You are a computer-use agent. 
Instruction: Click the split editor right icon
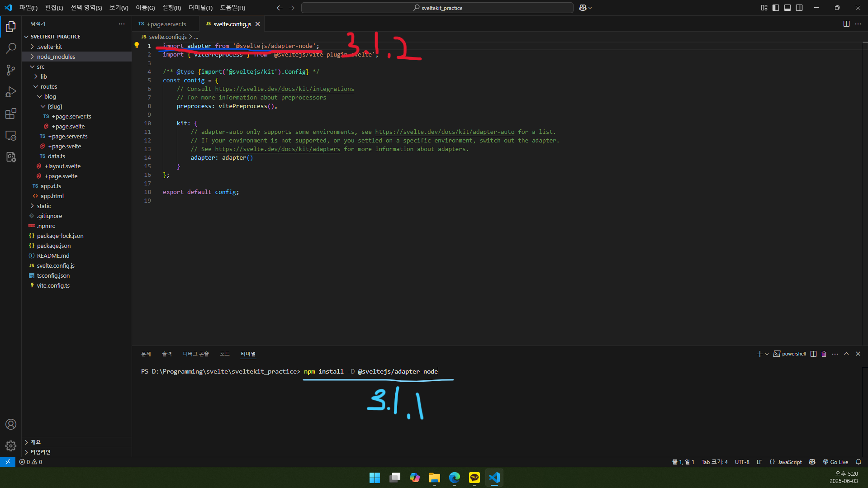[x=846, y=24]
